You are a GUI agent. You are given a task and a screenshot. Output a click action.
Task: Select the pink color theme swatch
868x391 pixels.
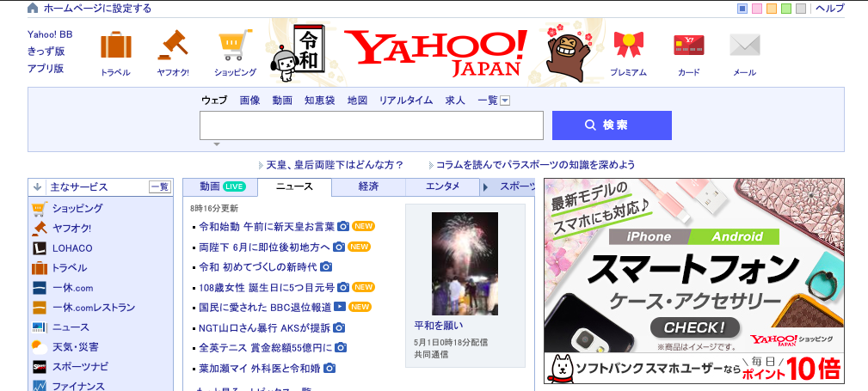pos(757,9)
